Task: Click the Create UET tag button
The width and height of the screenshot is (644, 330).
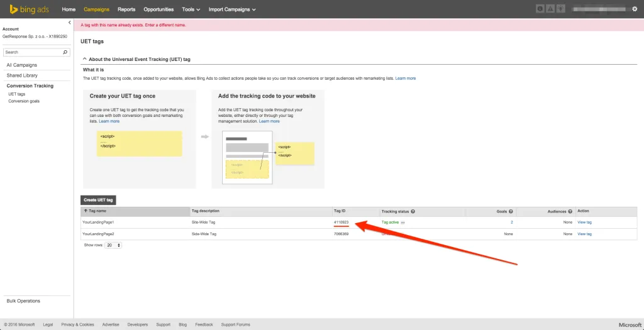Action: coord(98,200)
